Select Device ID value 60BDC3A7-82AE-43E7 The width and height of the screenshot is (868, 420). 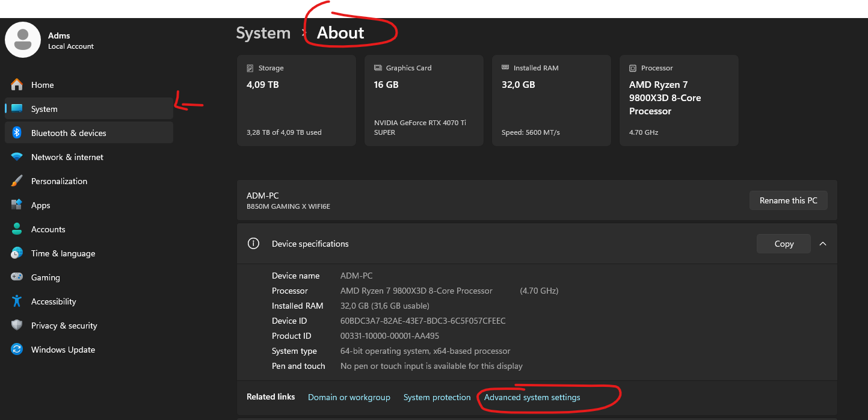pyautogui.click(x=423, y=321)
